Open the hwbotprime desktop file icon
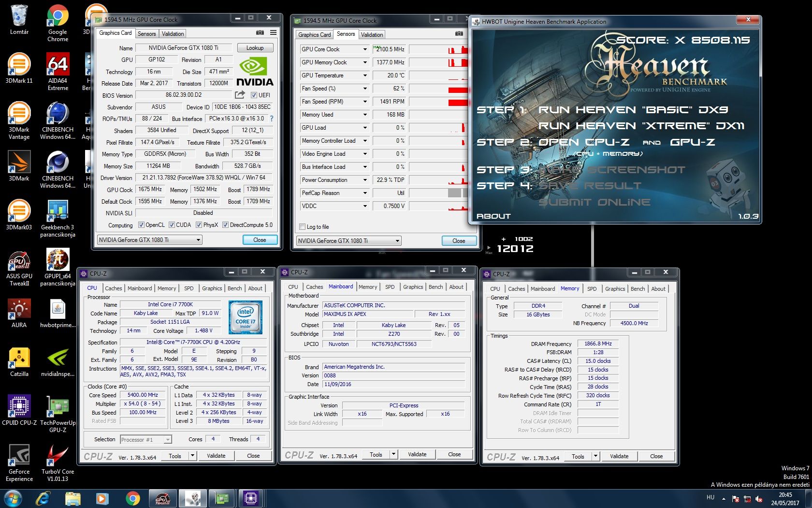 click(x=58, y=313)
